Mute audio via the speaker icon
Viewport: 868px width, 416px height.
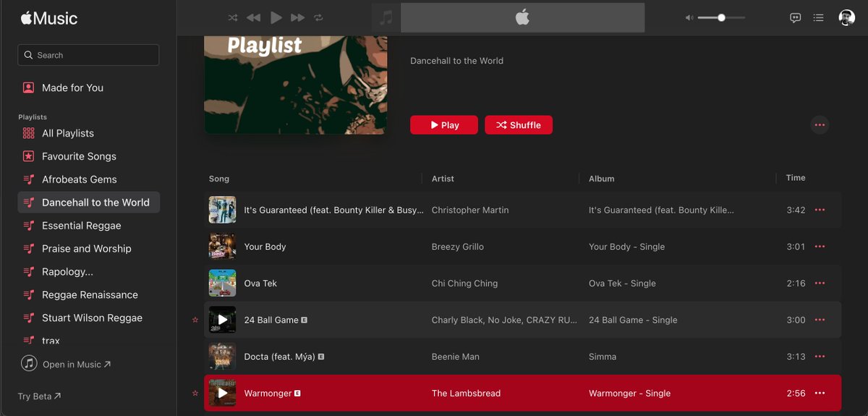(689, 17)
